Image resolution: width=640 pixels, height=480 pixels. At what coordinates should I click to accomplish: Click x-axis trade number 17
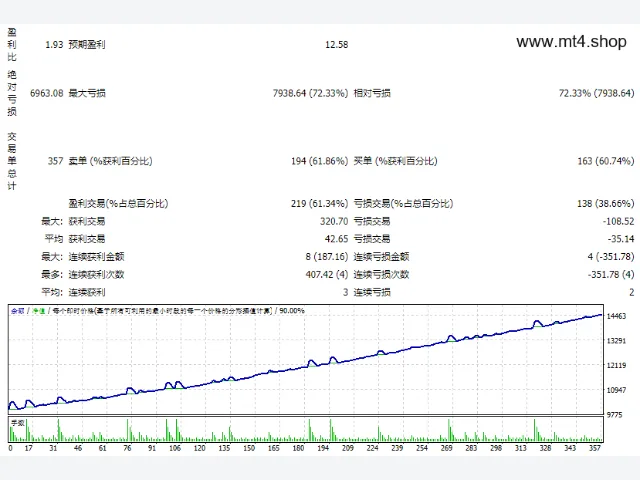[29, 448]
